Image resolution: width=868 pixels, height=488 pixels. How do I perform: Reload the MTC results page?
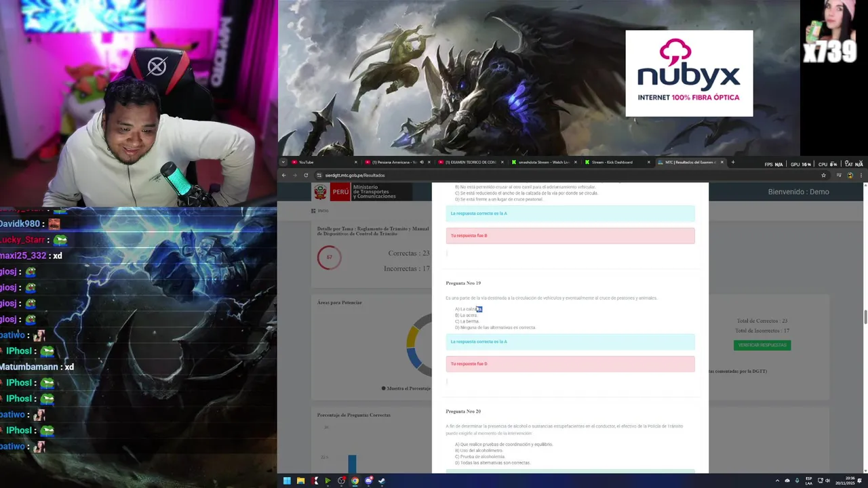(306, 175)
